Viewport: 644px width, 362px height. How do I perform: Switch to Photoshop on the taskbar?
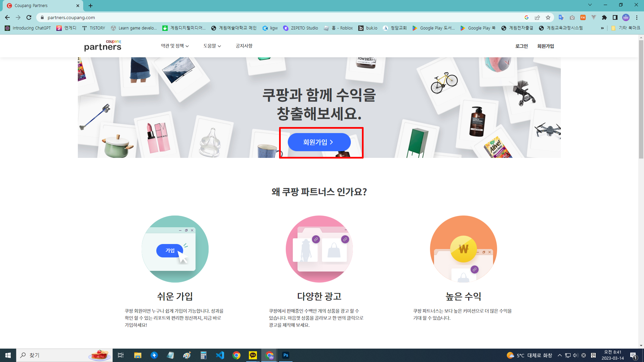point(286,355)
